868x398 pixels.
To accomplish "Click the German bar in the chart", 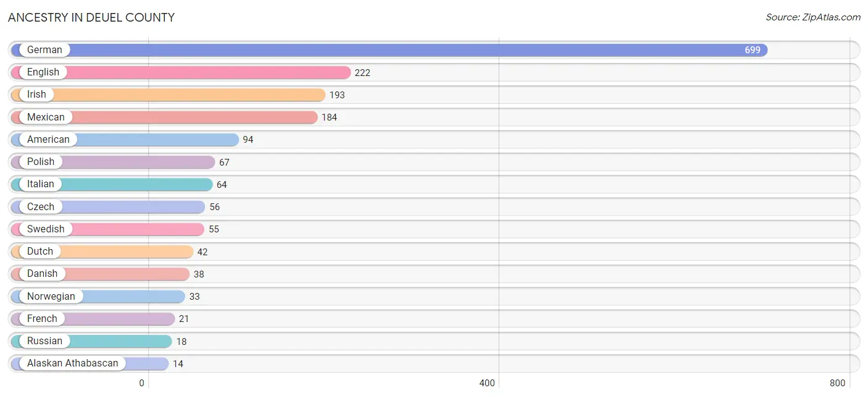I will (x=389, y=50).
